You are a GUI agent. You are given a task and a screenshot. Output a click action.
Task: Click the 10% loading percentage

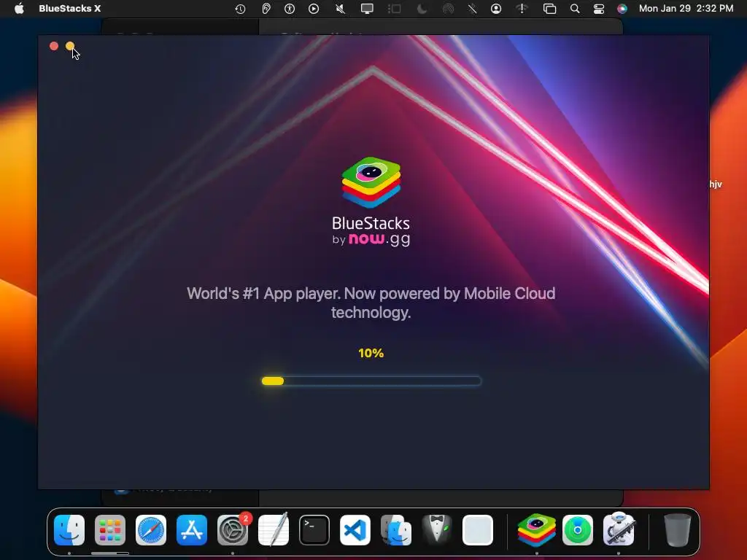[x=371, y=353]
